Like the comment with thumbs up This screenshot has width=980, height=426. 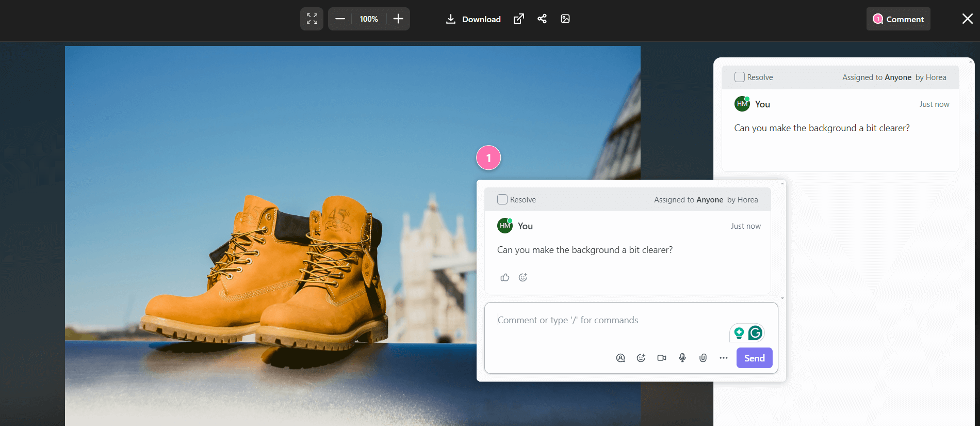pyautogui.click(x=505, y=277)
